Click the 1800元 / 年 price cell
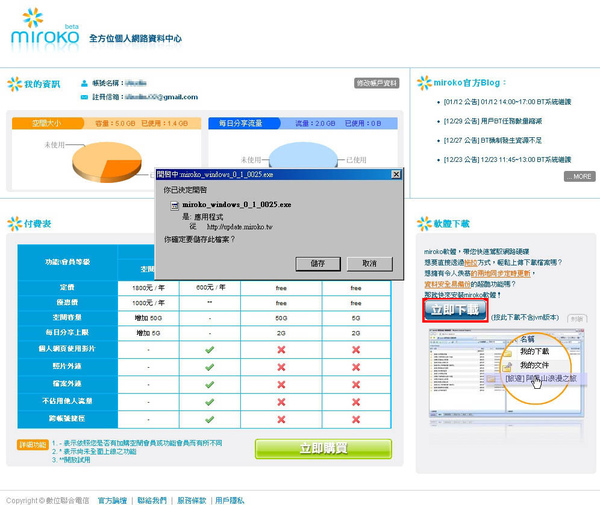This screenshot has height=505, width=600. [148, 288]
